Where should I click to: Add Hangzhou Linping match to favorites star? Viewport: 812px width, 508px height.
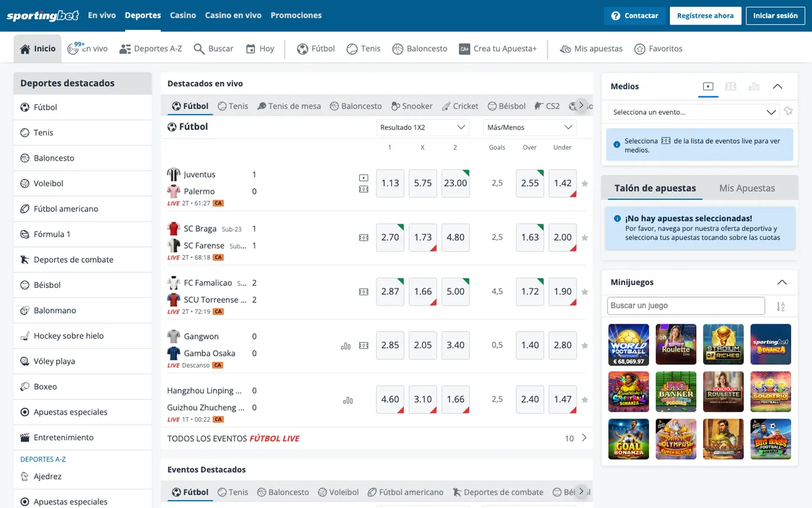click(x=585, y=400)
